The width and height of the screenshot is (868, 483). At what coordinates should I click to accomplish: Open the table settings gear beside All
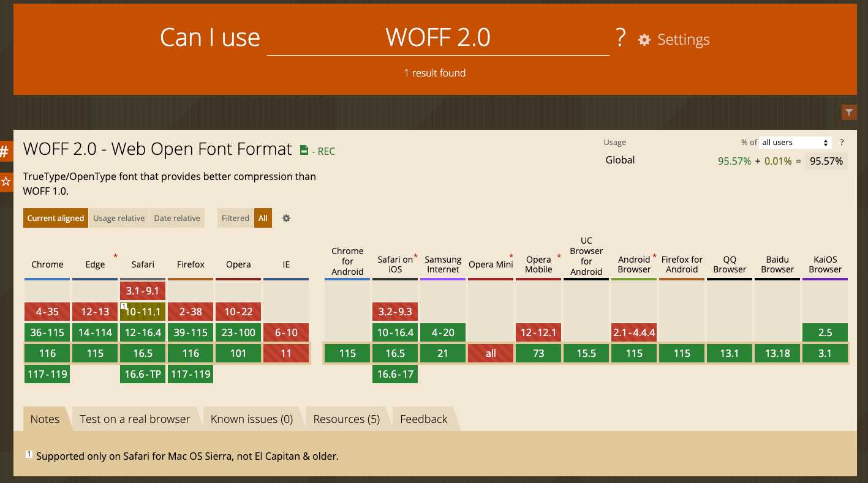pyautogui.click(x=286, y=218)
